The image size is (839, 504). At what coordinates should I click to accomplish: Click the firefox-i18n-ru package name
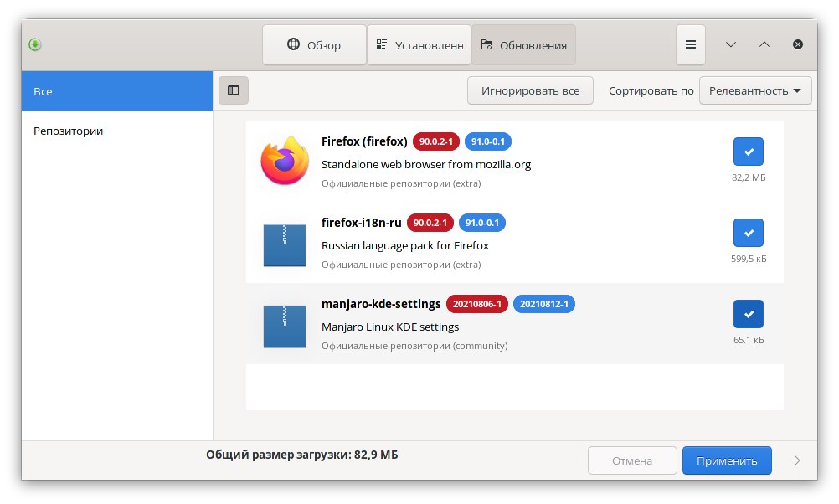pos(361,223)
